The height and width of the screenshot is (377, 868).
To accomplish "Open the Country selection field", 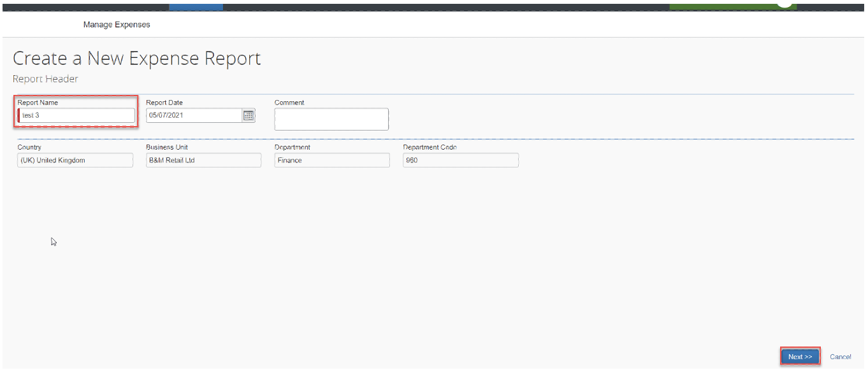I will [x=75, y=160].
